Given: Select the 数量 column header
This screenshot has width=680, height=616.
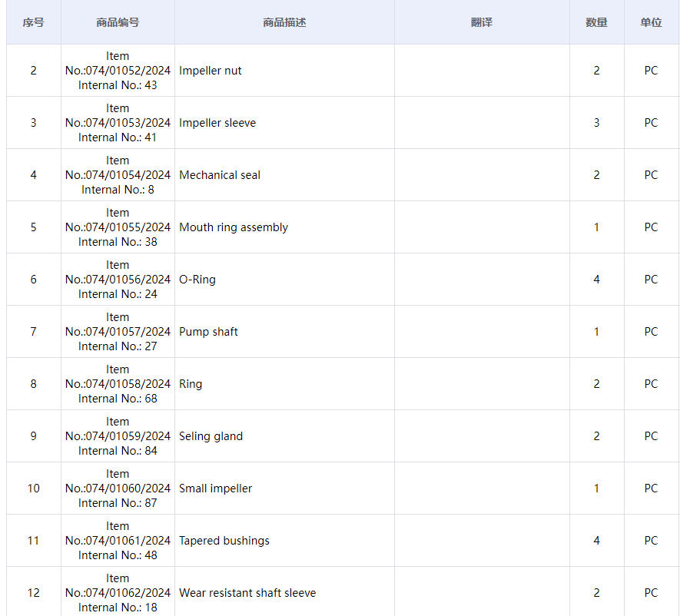Looking at the screenshot, I should click(596, 22).
